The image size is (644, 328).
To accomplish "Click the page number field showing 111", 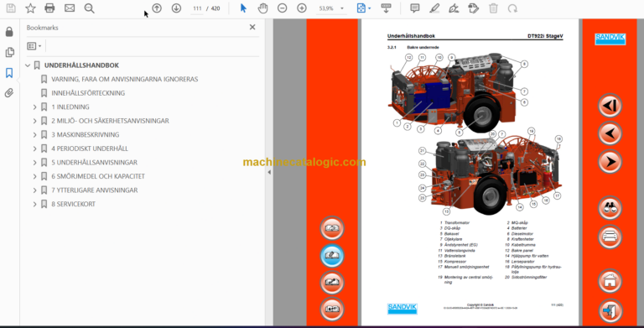I will 197,8.
